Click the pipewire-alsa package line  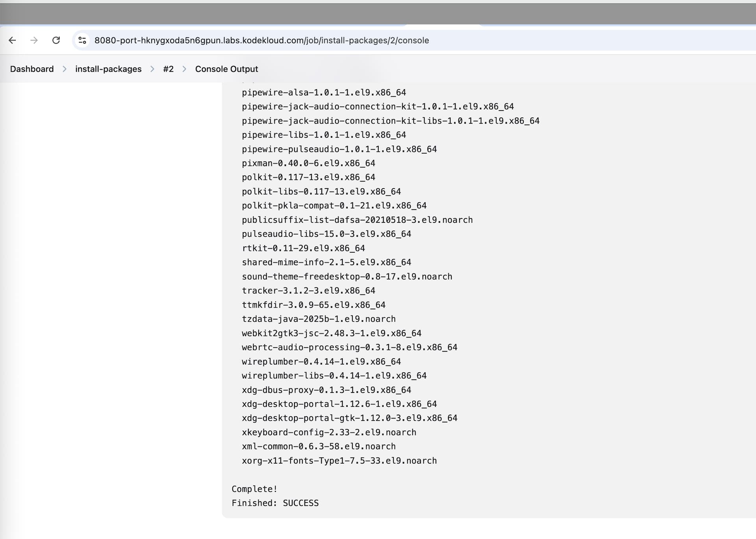[x=324, y=92]
